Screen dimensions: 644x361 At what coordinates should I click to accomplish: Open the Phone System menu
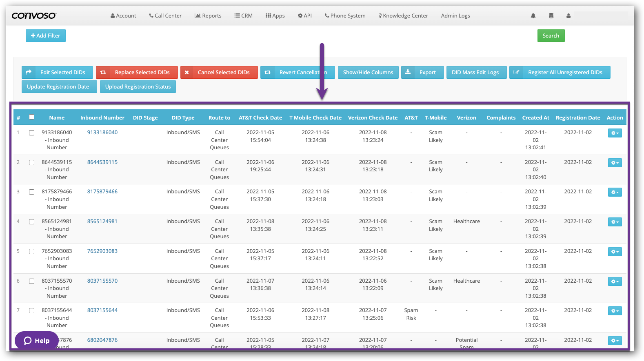[345, 16]
